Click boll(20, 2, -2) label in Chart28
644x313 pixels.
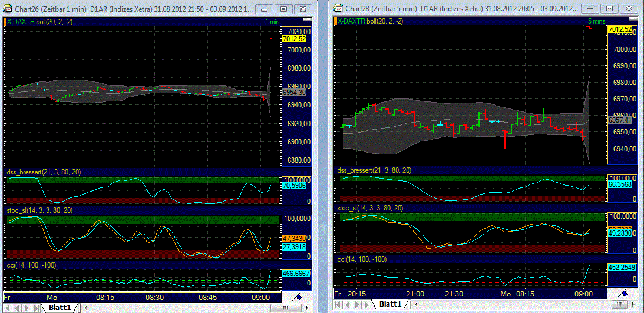point(385,22)
